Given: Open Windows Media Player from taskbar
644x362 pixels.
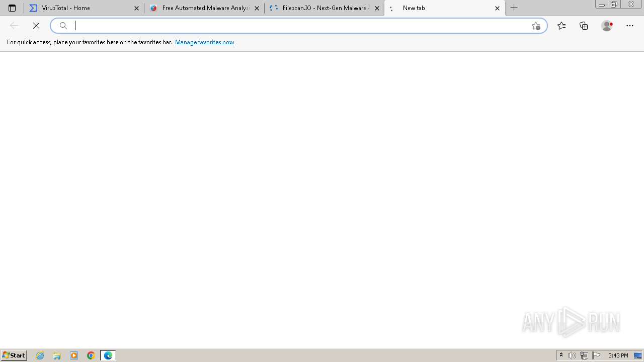Looking at the screenshot, I should click(x=74, y=355).
